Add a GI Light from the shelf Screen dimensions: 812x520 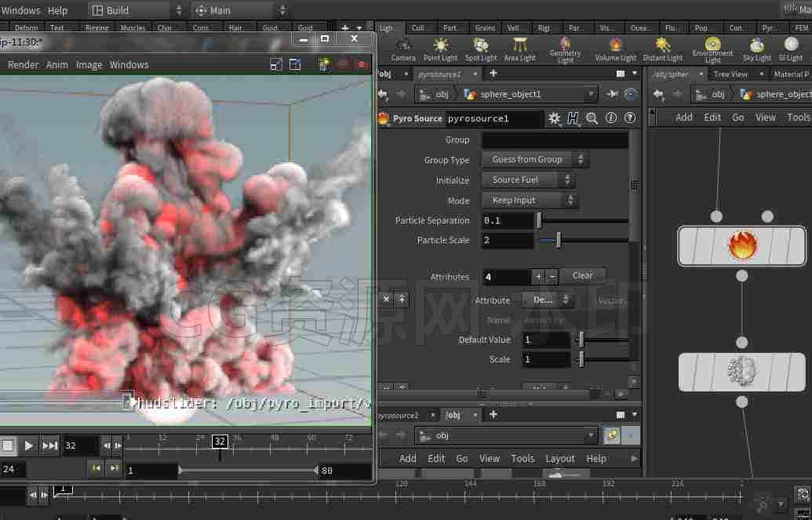pos(790,49)
